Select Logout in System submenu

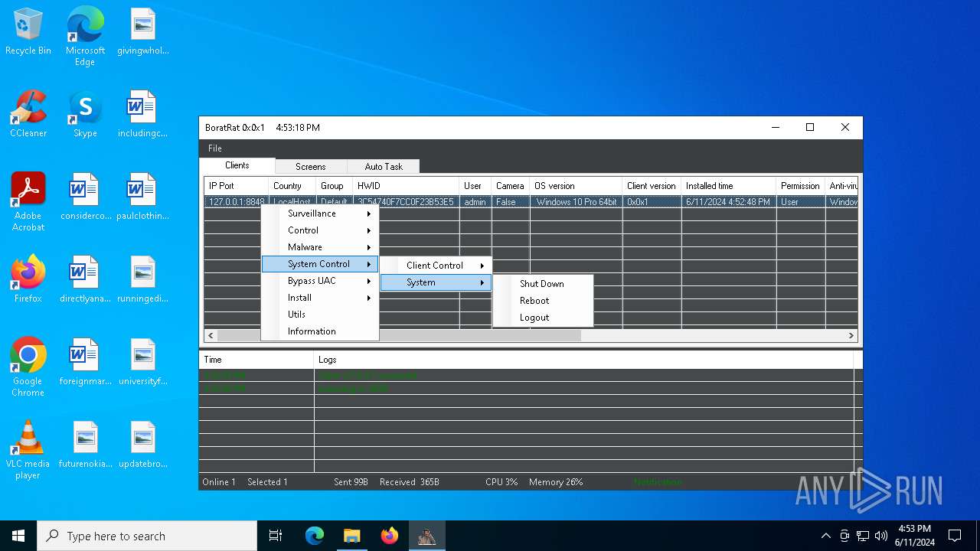coord(543,318)
